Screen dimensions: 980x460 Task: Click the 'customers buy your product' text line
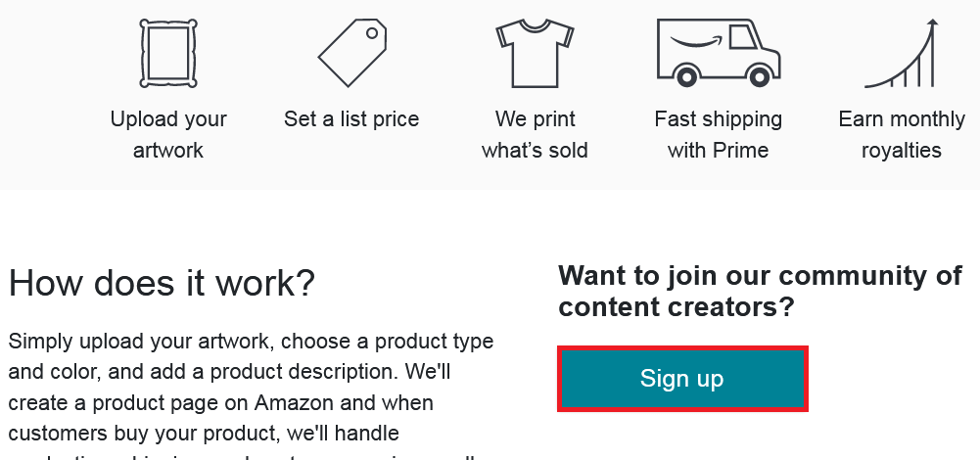pos(203,434)
